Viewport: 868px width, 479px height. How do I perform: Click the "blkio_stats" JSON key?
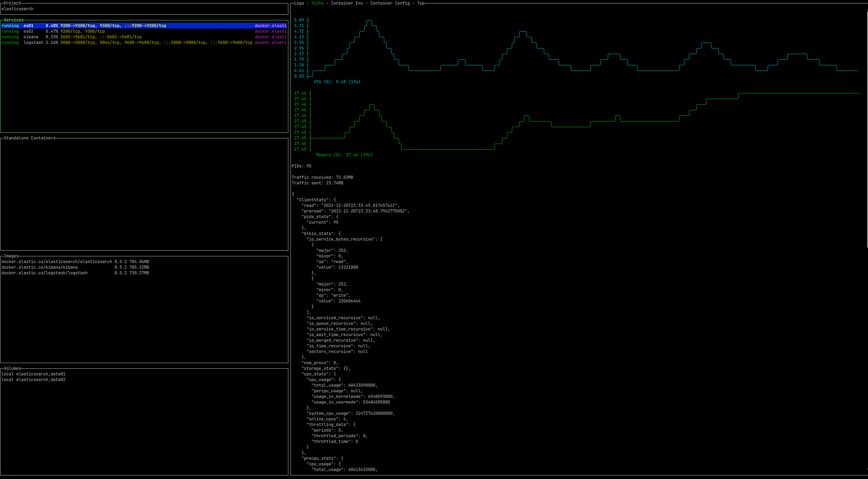pos(317,234)
